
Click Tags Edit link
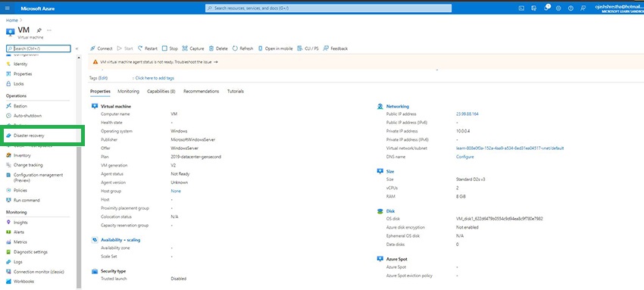[103, 78]
